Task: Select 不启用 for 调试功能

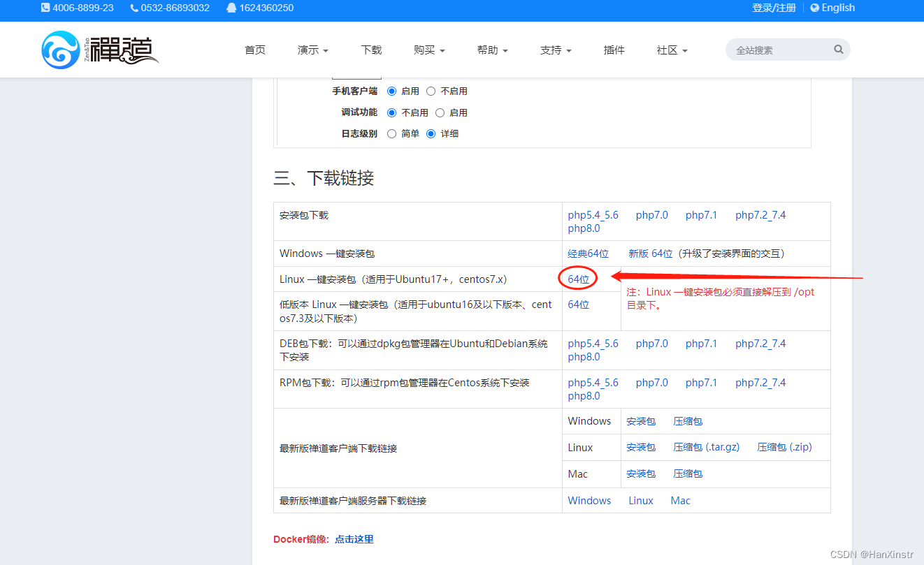Action: [x=391, y=112]
